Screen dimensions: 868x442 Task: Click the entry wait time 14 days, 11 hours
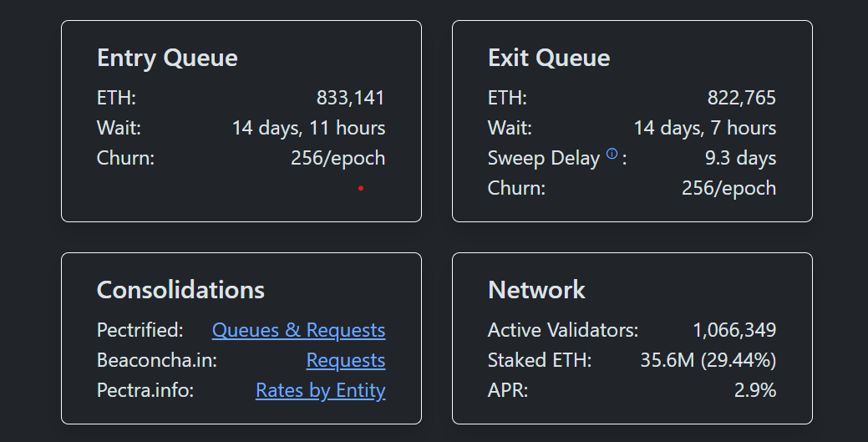point(308,128)
